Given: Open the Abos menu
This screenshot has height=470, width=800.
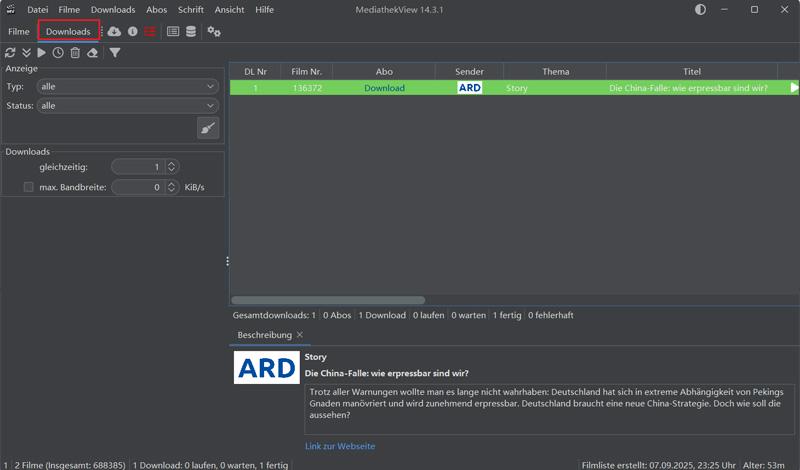Looking at the screenshot, I should [x=157, y=10].
